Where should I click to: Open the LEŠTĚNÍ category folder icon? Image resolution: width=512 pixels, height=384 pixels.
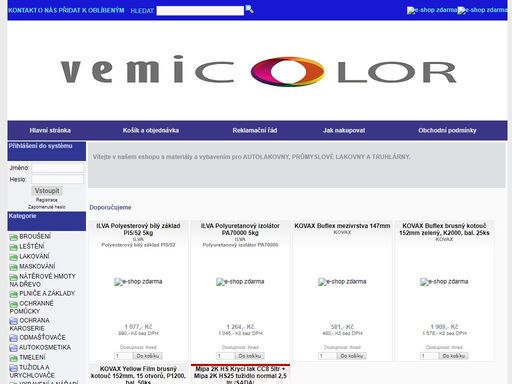pos(14,247)
